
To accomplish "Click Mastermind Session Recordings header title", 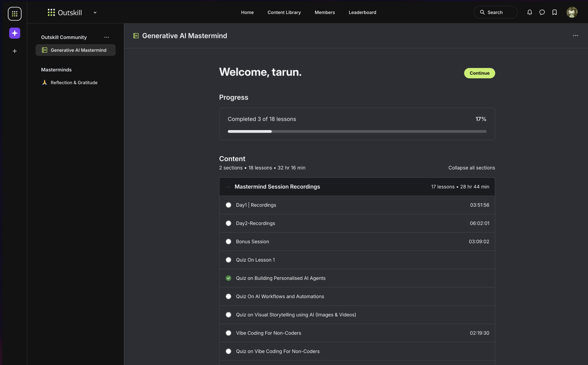I will (x=277, y=187).
